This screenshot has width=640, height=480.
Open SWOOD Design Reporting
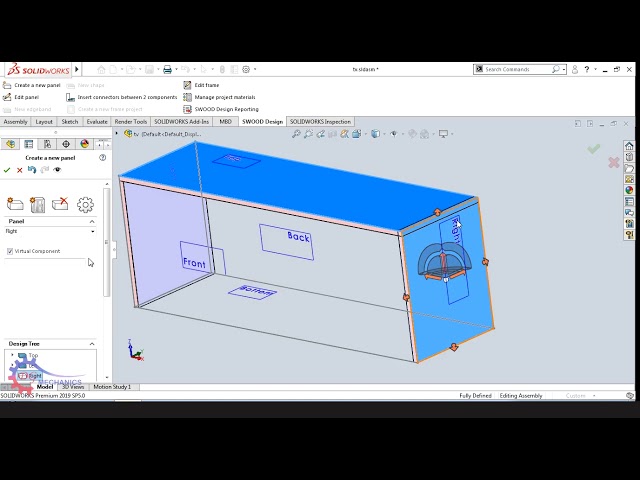pos(221,109)
